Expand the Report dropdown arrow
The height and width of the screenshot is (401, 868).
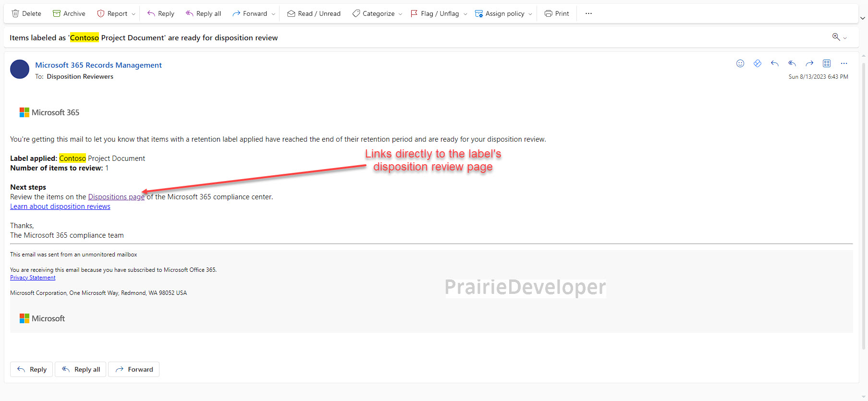[134, 14]
